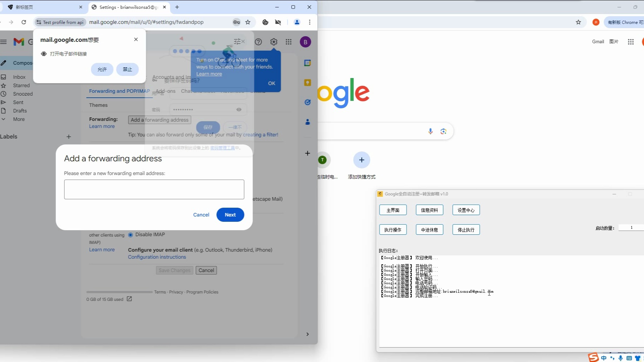This screenshot has width=644, height=362.
Task: Close the mail.google.com permission popup
Action: [x=136, y=39]
